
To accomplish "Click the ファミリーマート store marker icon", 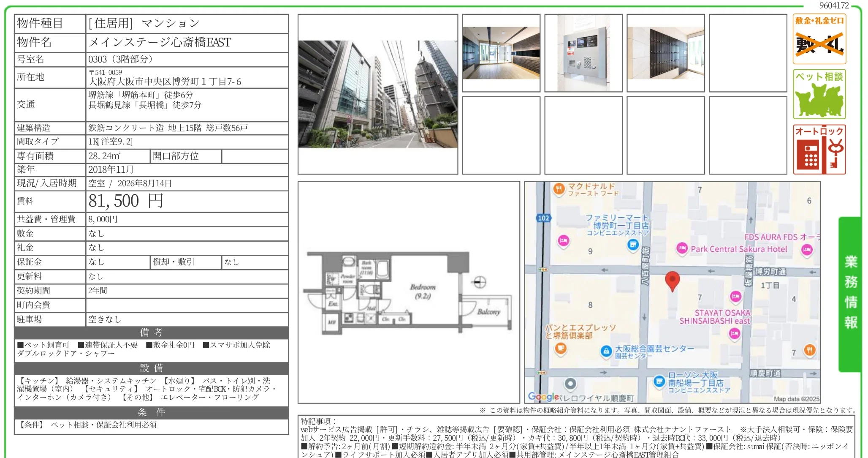I will point(633,245).
